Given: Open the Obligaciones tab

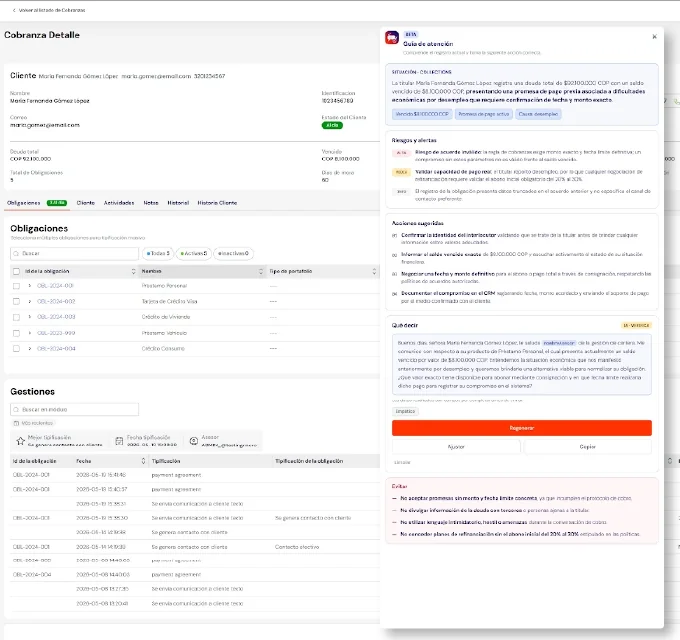Looking at the screenshot, I should point(24,203).
